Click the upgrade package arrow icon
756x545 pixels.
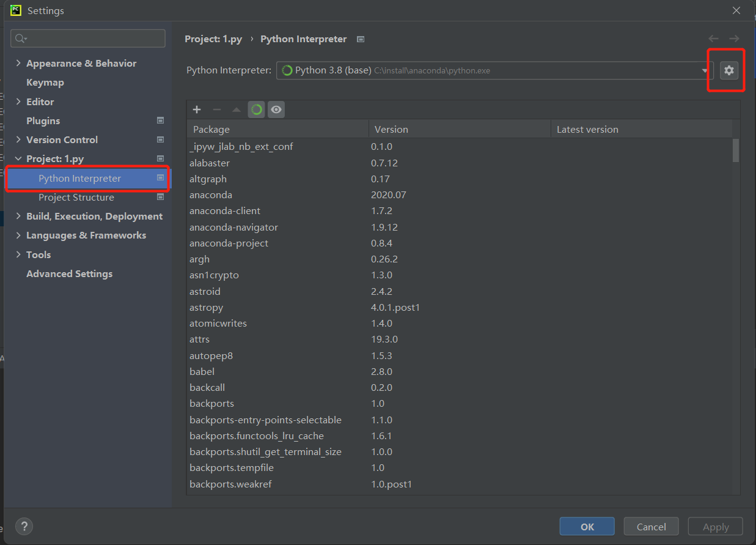coord(237,109)
